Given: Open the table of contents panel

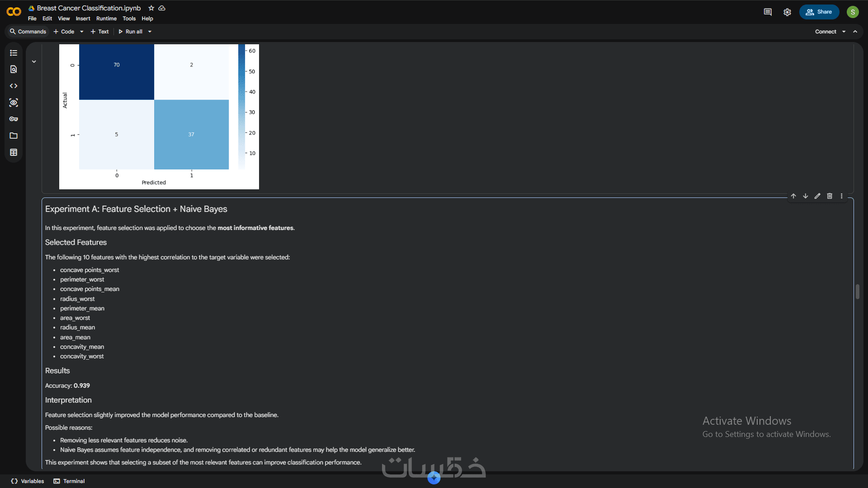Looking at the screenshot, I should coord(14,53).
